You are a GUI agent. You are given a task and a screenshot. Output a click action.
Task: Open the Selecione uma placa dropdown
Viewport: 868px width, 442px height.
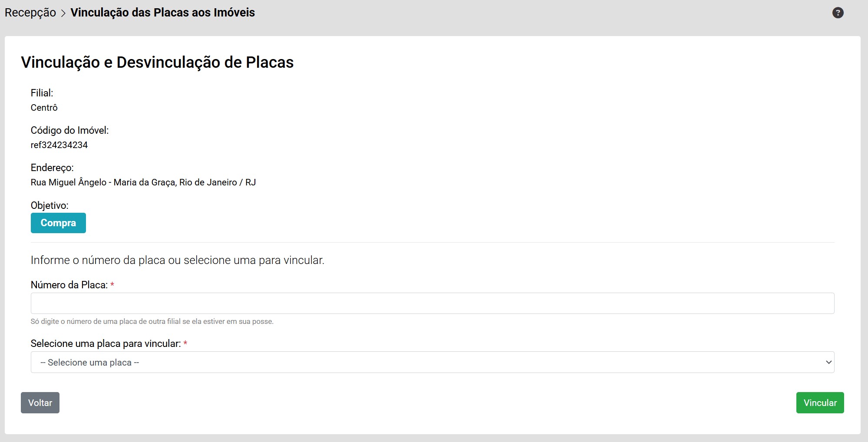click(432, 362)
